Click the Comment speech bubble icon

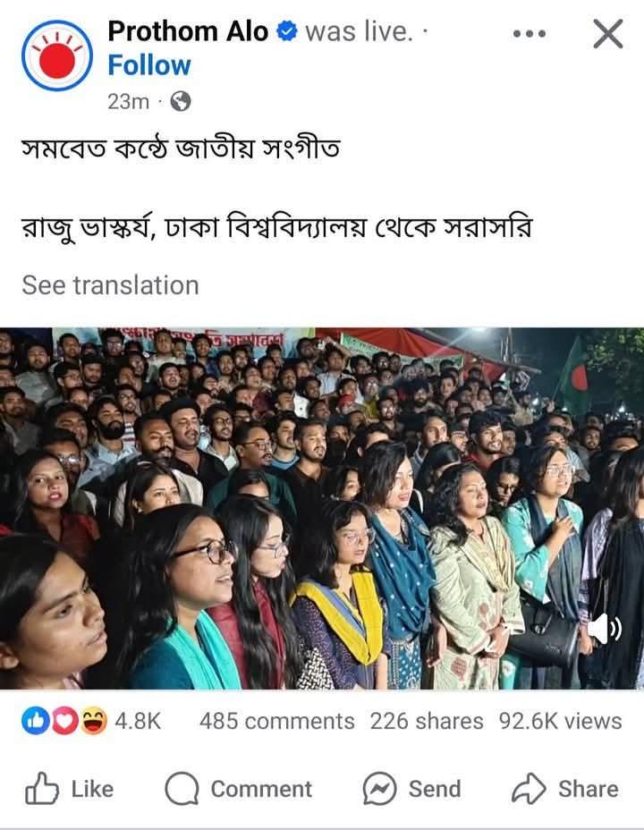pos(182,789)
